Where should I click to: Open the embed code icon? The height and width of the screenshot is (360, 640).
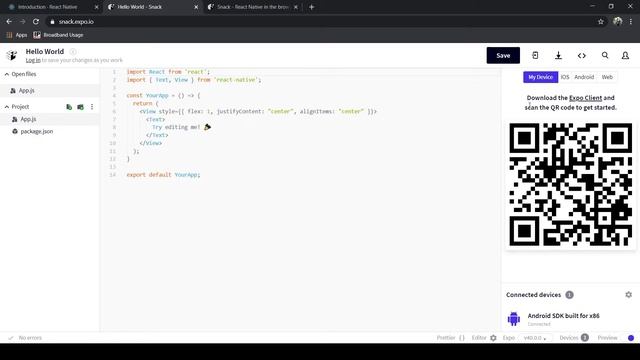pos(582,56)
